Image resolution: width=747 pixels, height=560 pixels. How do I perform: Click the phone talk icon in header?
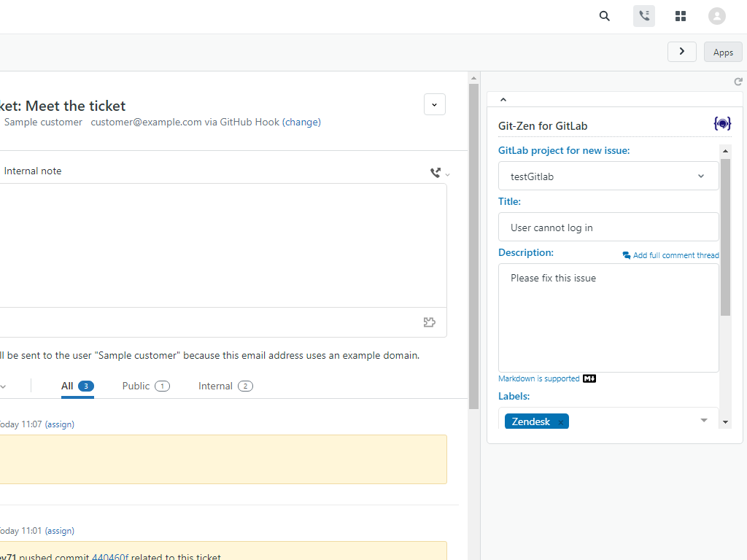pyautogui.click(x=643, y=16)
